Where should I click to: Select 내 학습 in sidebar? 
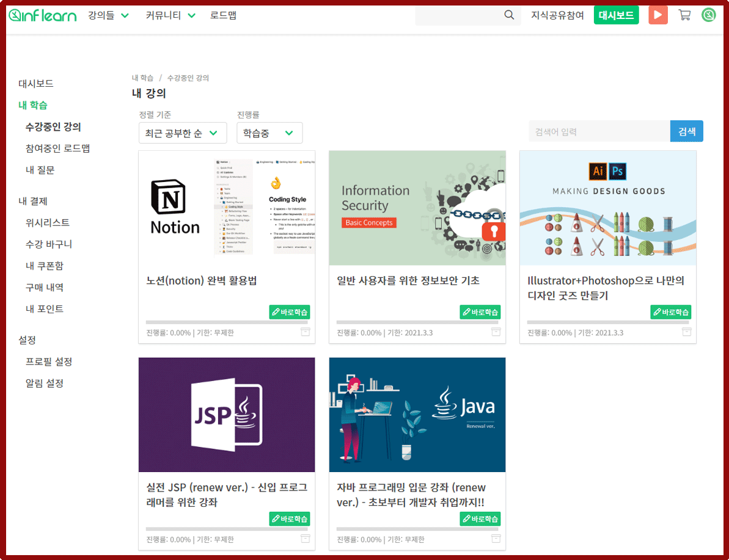click(x=32, y=105)
